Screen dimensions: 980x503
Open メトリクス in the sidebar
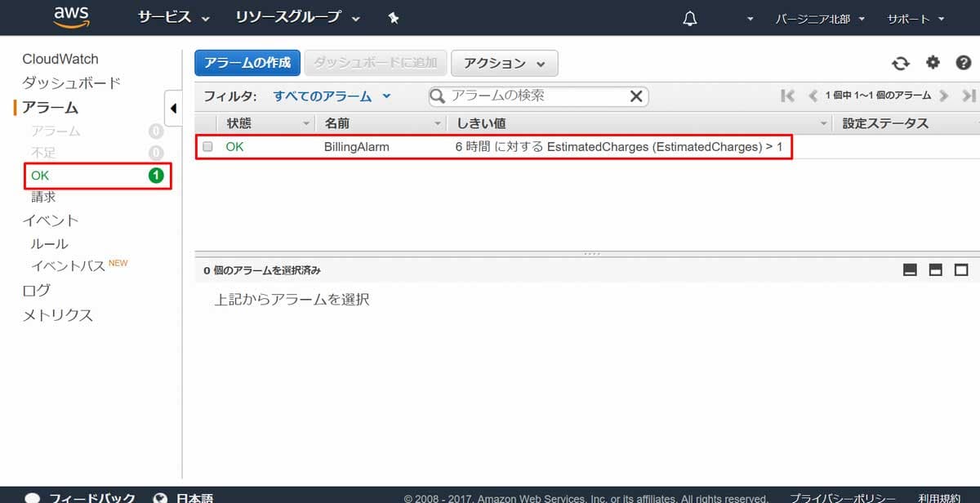(57, 315)
